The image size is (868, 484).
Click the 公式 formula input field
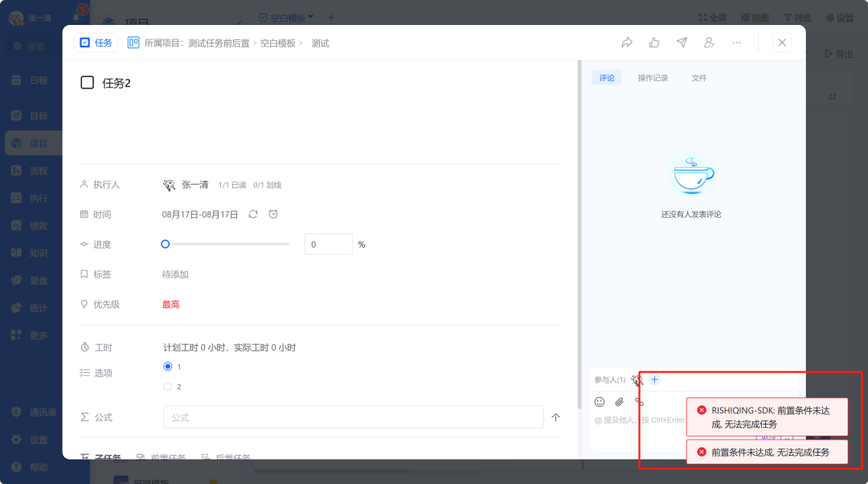(353, 417)
